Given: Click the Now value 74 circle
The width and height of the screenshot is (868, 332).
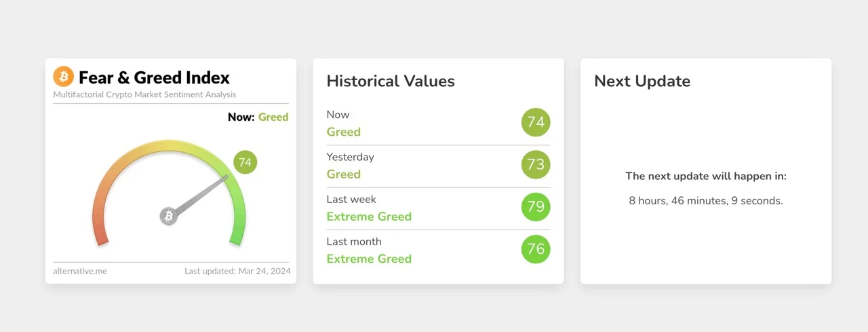Looking at the screenshot, I should (x=536, y=122).
